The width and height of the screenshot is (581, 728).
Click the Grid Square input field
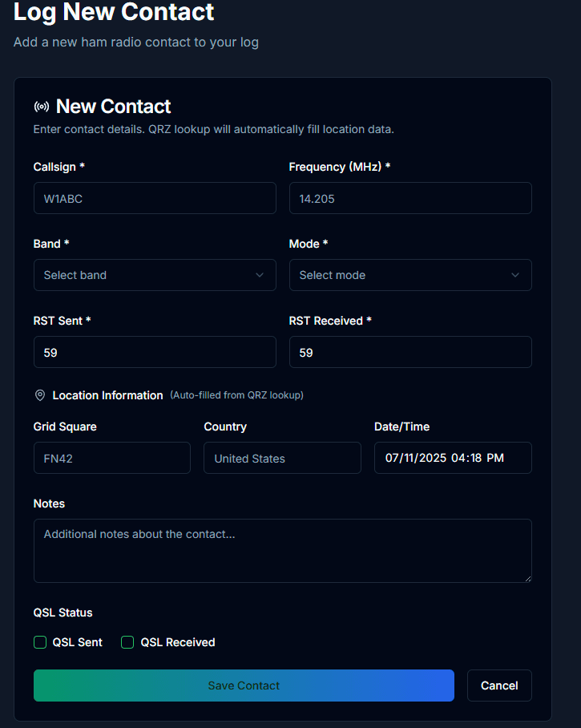click(x=112, y=458)
